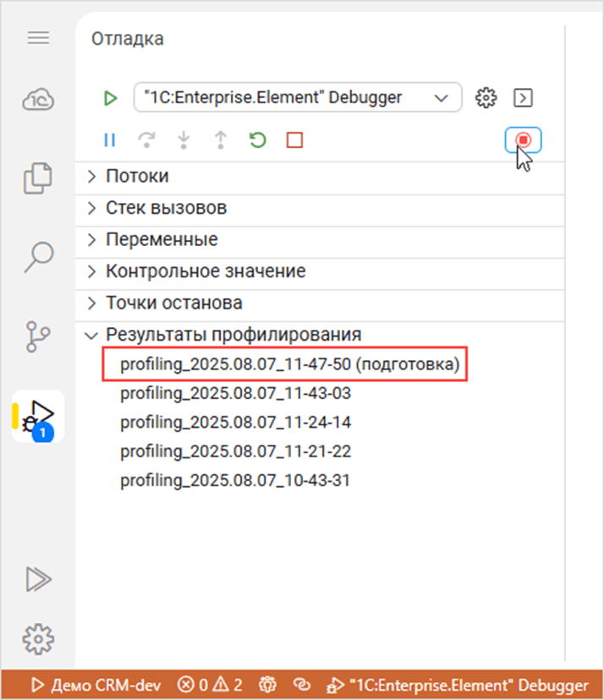604x700 pixels.
Task: Expand the Стек вызовов section
Action: (166, 208)
